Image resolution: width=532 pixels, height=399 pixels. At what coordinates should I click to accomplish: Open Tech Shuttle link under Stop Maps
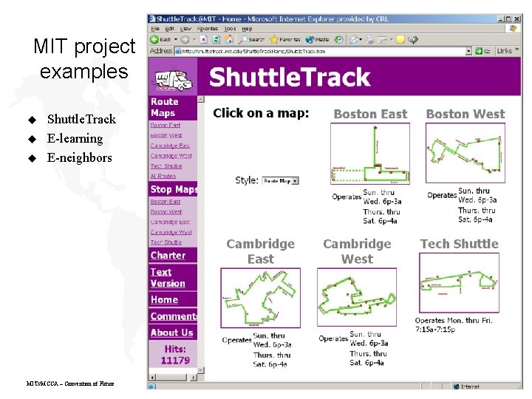pos(166,242)
